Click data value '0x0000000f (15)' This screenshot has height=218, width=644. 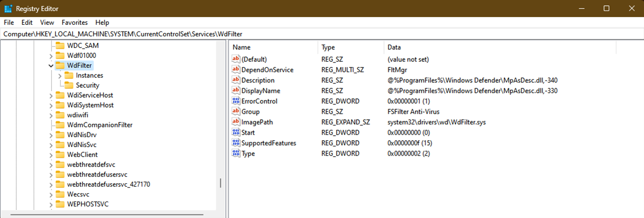pyautogui.click(x=409, y=143)
